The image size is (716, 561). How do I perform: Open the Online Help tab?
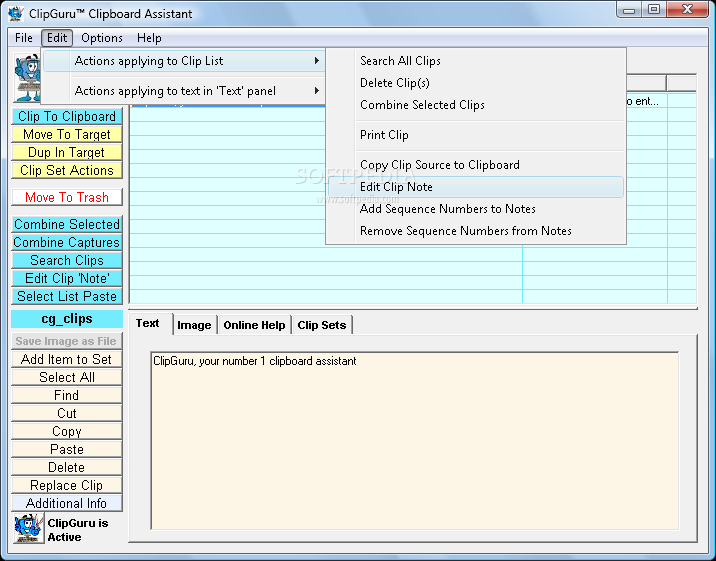click(x=254, y=325)
